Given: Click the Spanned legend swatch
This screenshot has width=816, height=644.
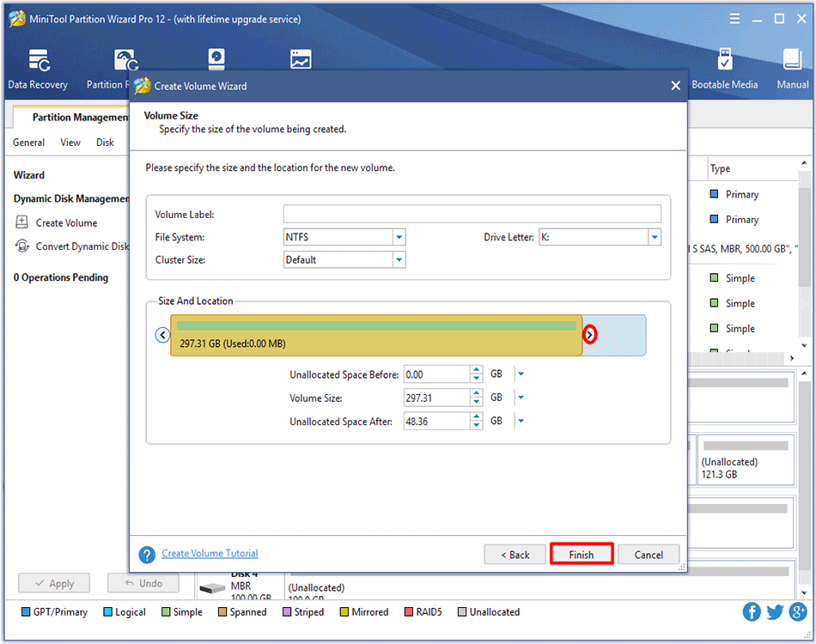Looking at the screenshot, I should (222, 611).
